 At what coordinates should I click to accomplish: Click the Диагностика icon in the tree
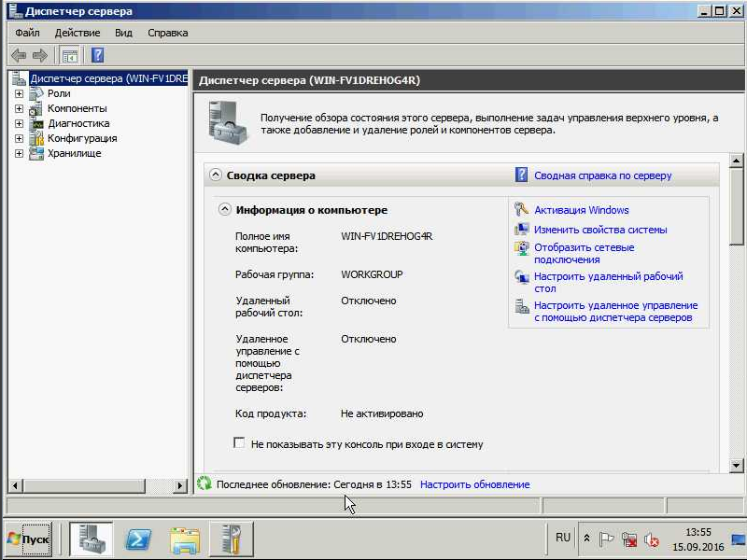point(36,124)
